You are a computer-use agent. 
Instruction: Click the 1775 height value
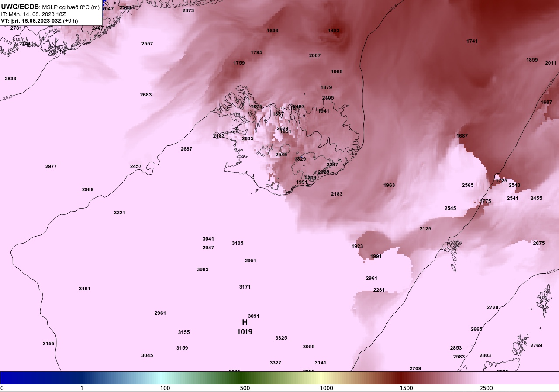[x=485, y=201]
